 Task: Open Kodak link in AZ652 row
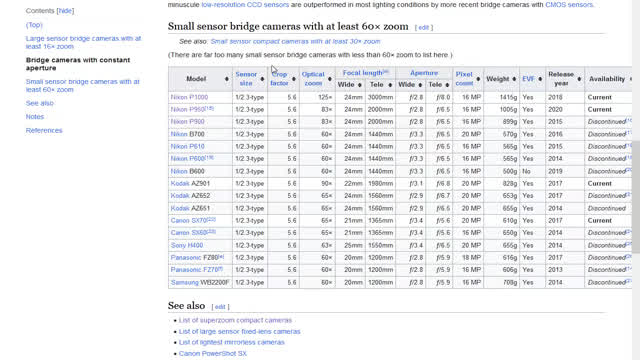tap(180, 196)
